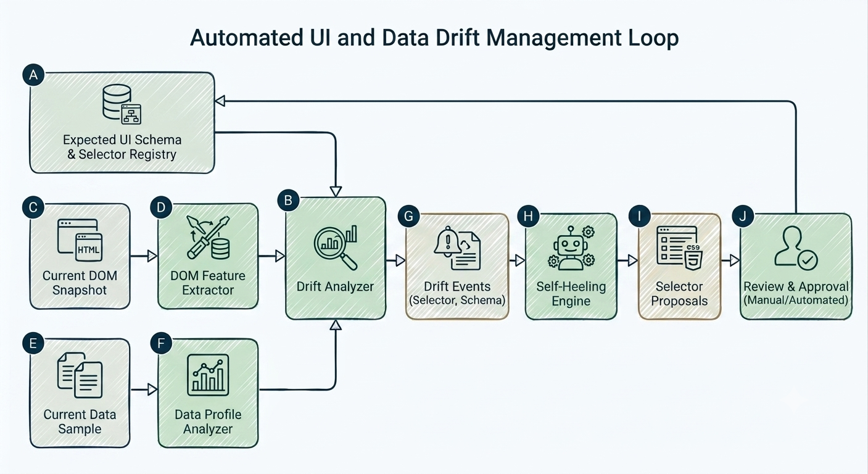Click the circled letter G badge

point(408,217)
